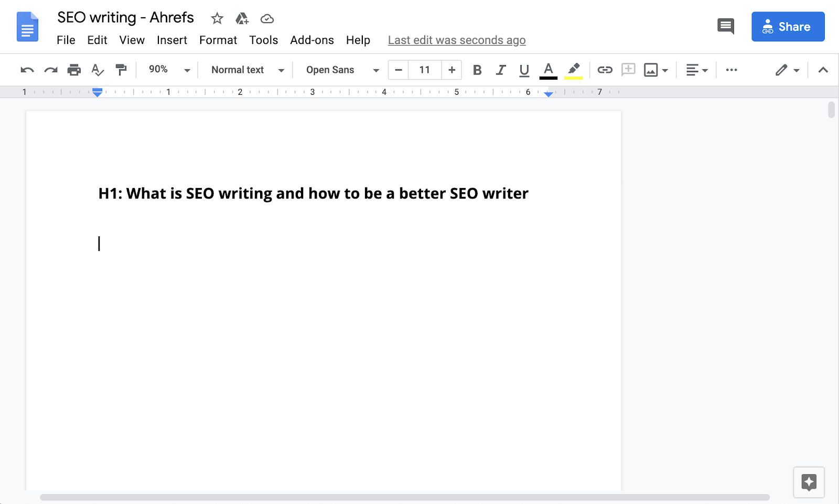Toggle italic formatting

tap(500, 70)
